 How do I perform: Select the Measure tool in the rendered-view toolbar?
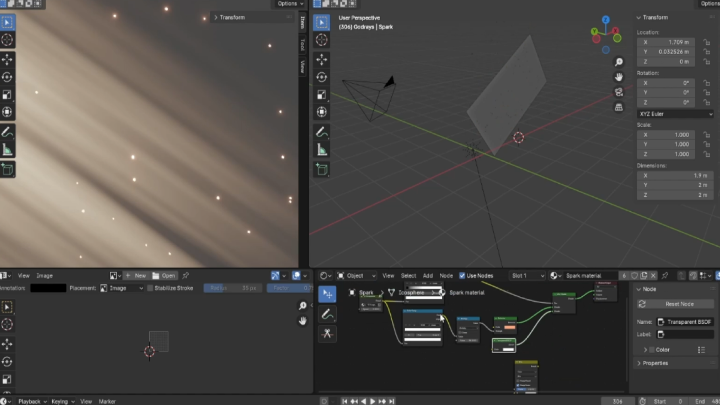7,150
